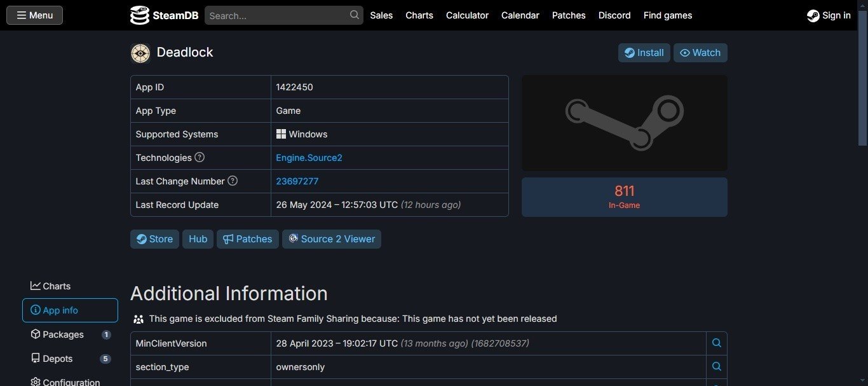Open the Store button

click(x=154, y=239)
